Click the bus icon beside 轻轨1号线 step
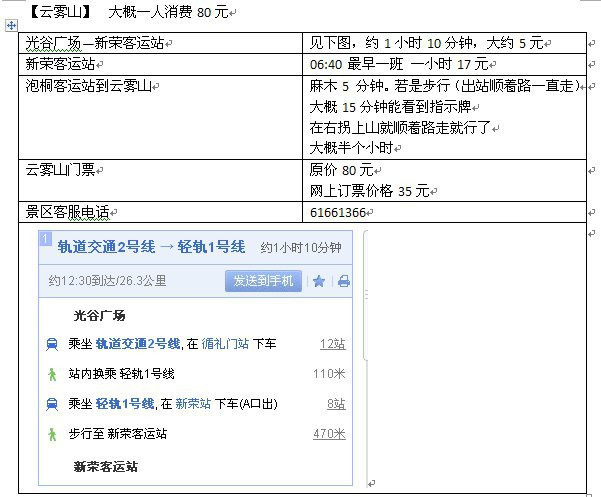Viewport: 601px width, 497px height. (x=51, y=404)
